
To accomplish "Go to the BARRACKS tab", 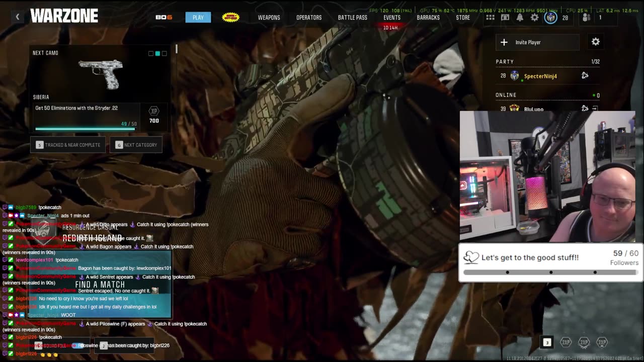I will [x=428, y=17].
